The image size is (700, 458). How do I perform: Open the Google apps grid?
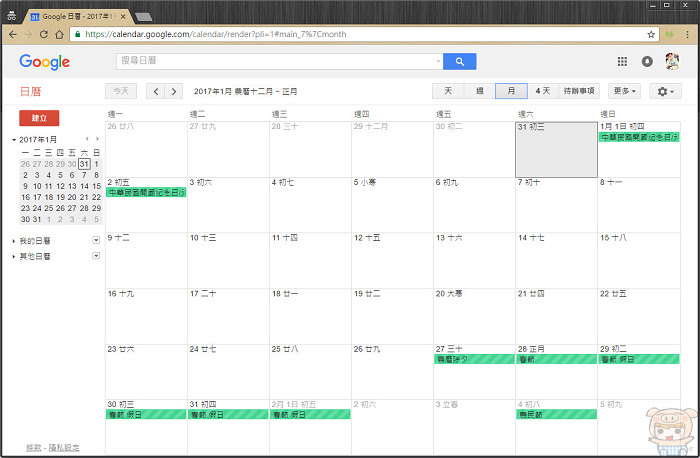coord(622,62)
